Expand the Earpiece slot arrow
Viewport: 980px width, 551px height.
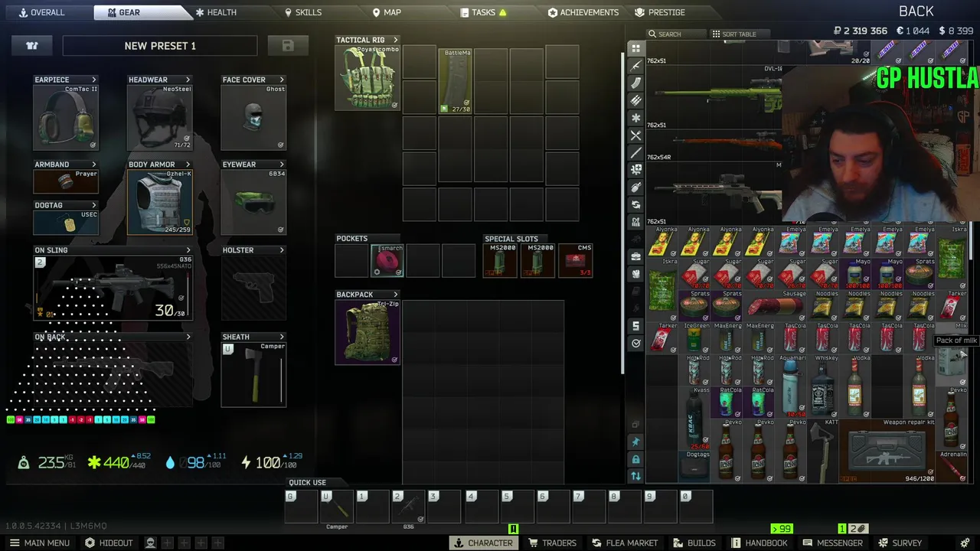coord(94,80)
